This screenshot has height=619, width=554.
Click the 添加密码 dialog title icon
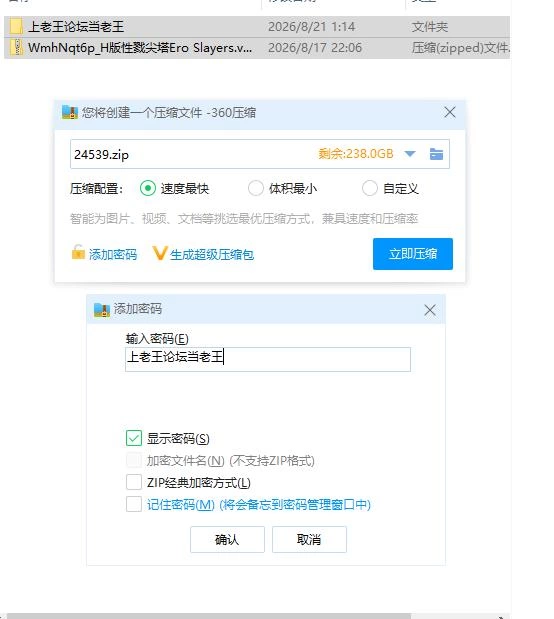pos(102,310)
